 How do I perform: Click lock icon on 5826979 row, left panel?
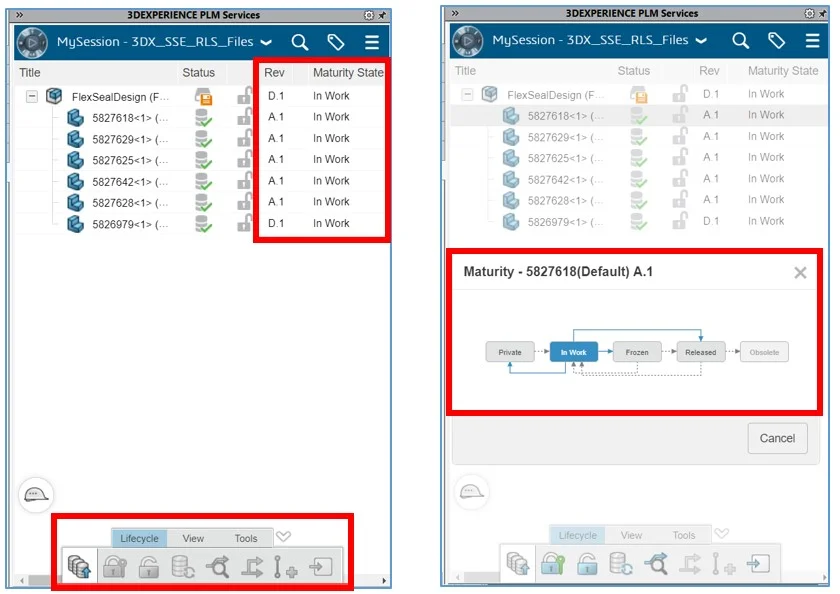click(x=244, y=223)
